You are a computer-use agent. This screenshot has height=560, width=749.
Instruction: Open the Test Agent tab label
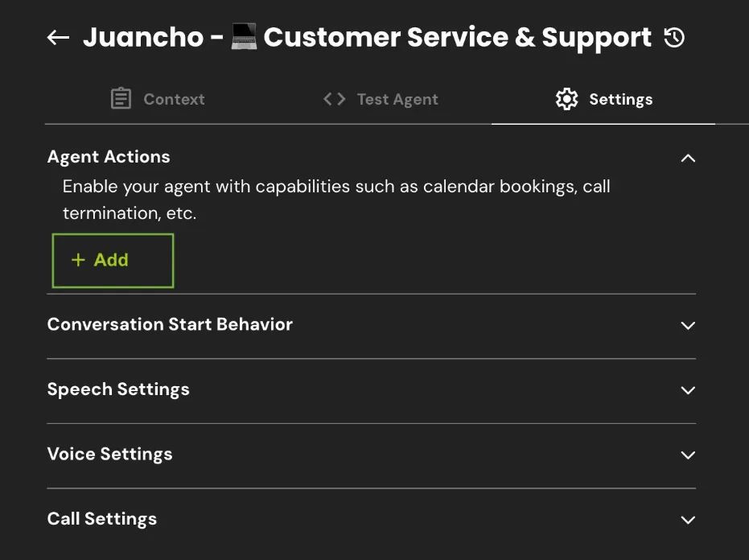pyautogui.click(x=397, y=99)
